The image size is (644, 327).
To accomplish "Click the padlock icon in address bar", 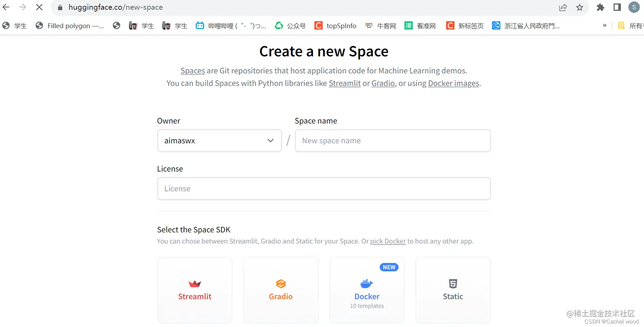I will click(x=60, y=7).
